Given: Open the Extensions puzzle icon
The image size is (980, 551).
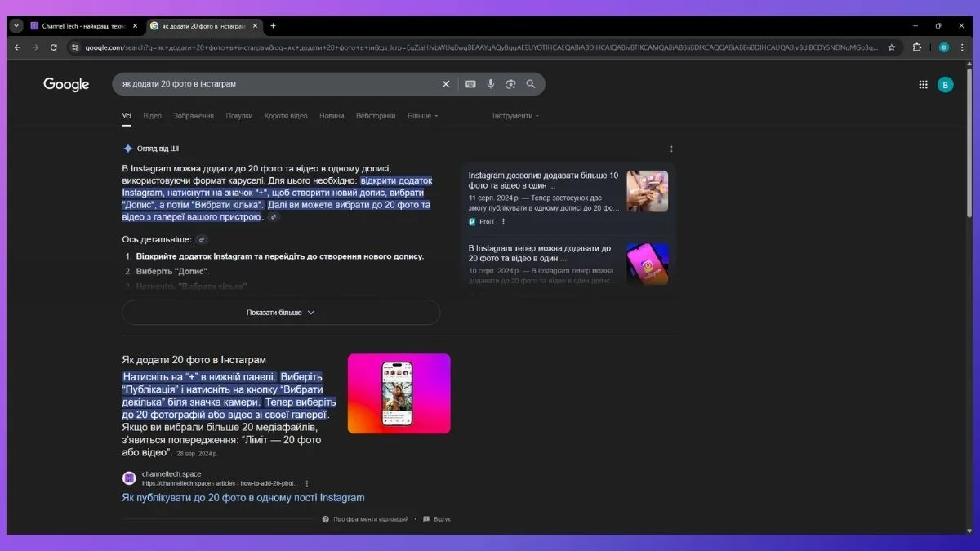Looking at the screenshot, I should (916, 47).
